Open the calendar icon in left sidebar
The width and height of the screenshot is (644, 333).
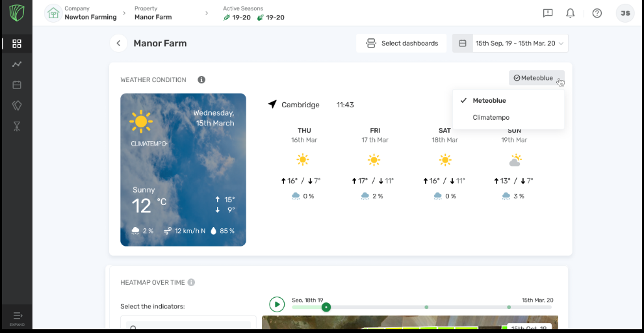coord(17,85)
